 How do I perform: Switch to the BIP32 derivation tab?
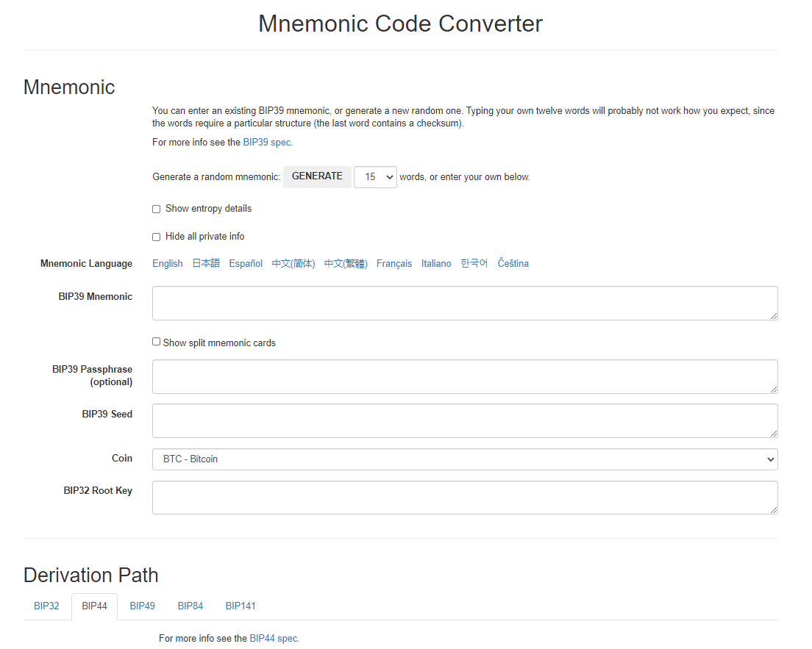(x=46, y=606)
